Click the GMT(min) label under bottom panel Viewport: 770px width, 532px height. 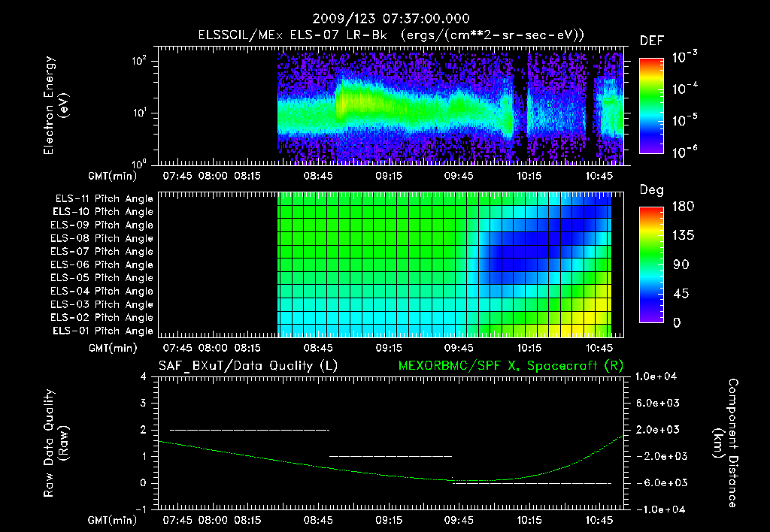point(113,520)
